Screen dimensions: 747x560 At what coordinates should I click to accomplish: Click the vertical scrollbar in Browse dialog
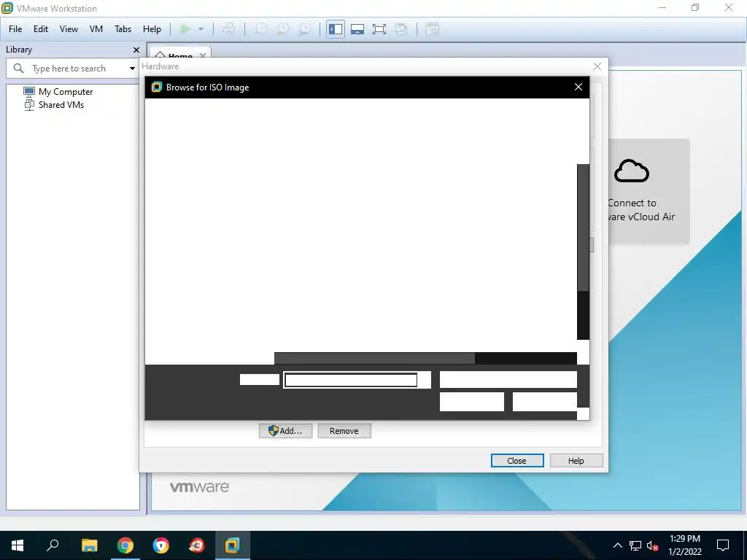(583, 252)
